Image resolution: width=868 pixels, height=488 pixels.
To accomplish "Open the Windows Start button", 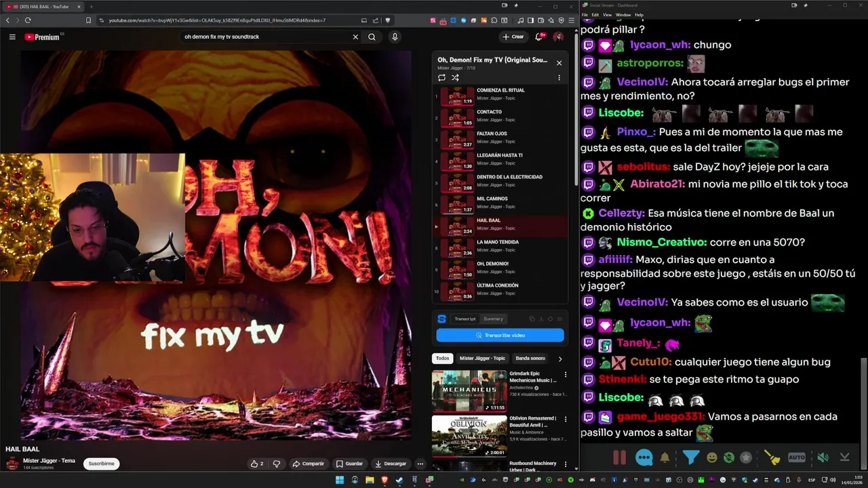I will click(340, 480).
